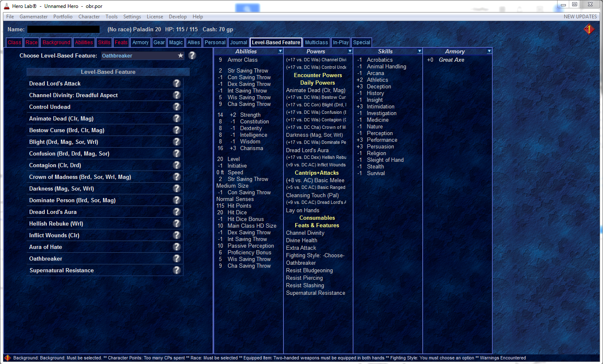Open help for Dread Lord's Aura row
The height and width of the screenshot is (364, 603).
177,212
